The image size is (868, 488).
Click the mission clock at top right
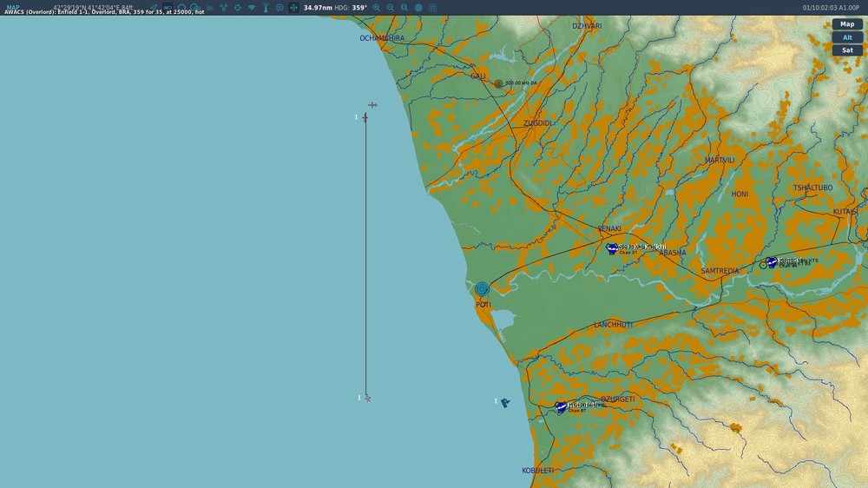click(x=832, y=8)
